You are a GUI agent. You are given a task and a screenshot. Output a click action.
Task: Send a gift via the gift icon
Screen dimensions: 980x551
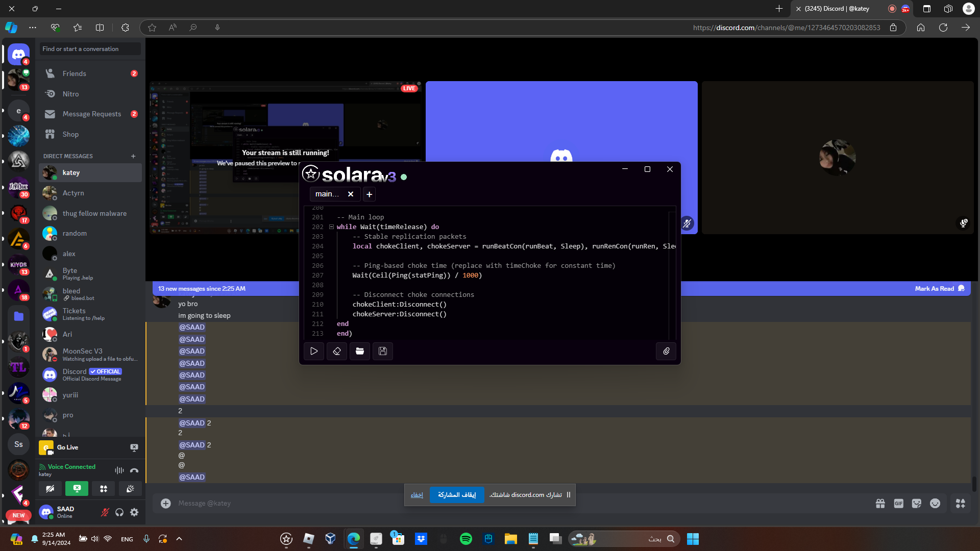[880, 504]
